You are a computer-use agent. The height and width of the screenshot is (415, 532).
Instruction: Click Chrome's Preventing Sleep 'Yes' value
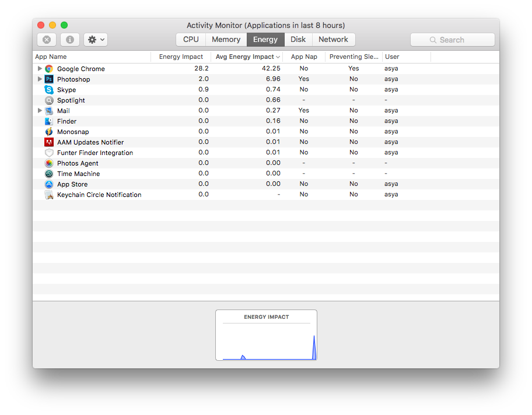353,69
